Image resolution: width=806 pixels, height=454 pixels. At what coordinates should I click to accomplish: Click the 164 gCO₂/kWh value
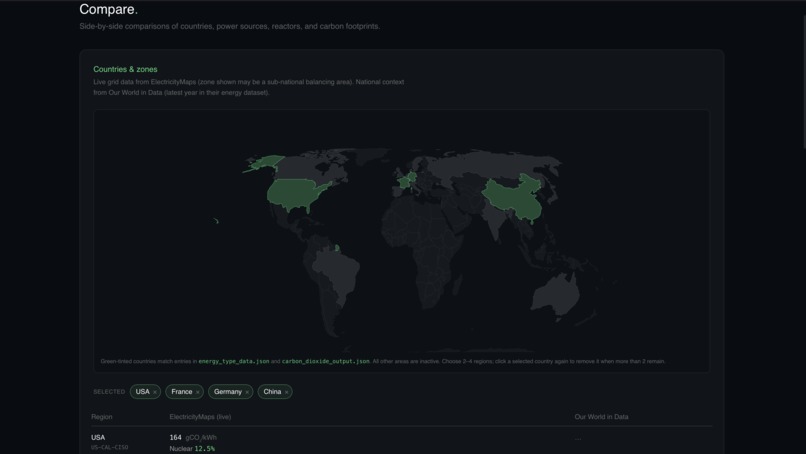(193, 438)
